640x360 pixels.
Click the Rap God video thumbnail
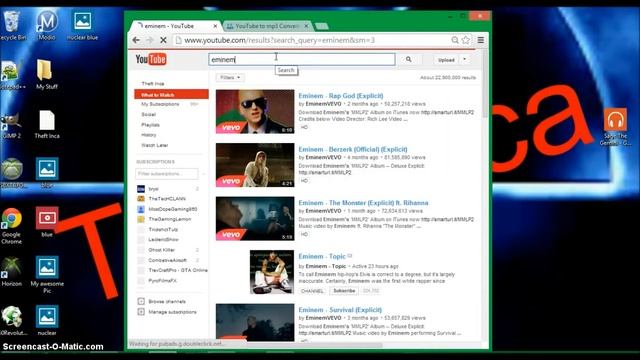(x=255, y=111)
